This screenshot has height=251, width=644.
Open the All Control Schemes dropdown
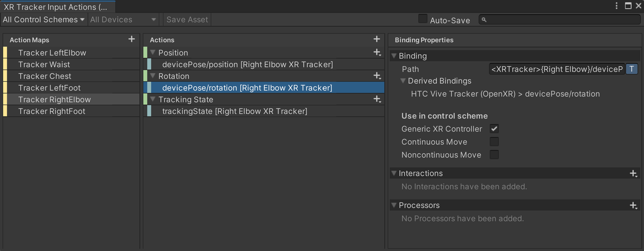pos(44,19)
